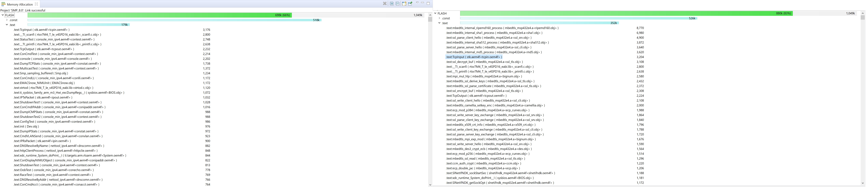Collapse the right FLASH tree node

click(x=435, y=13)
